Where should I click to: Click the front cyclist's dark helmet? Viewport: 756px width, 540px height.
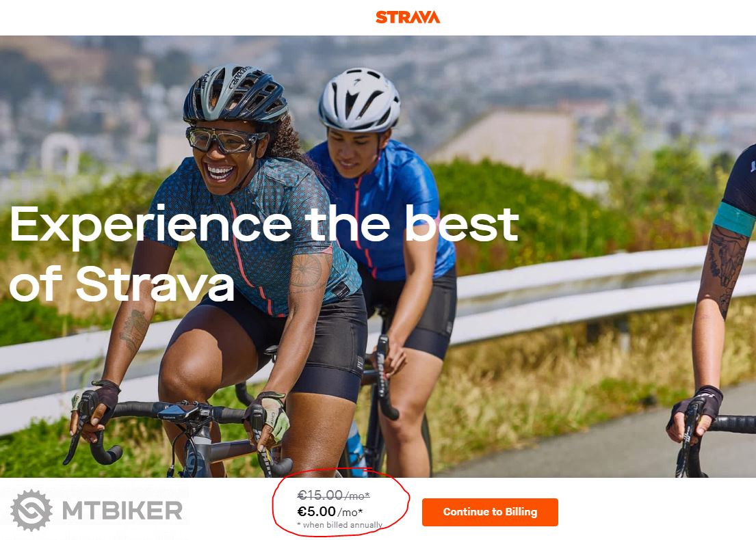point(235,95)
